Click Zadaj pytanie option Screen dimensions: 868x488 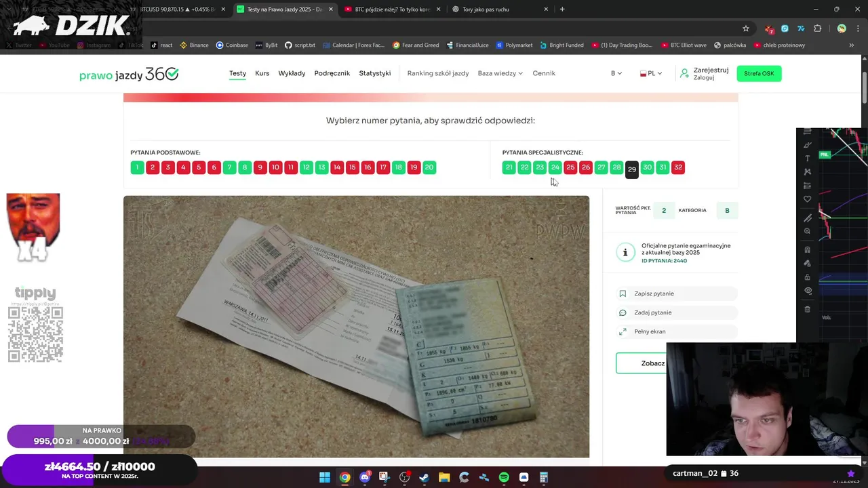click(x=676, y=312)
